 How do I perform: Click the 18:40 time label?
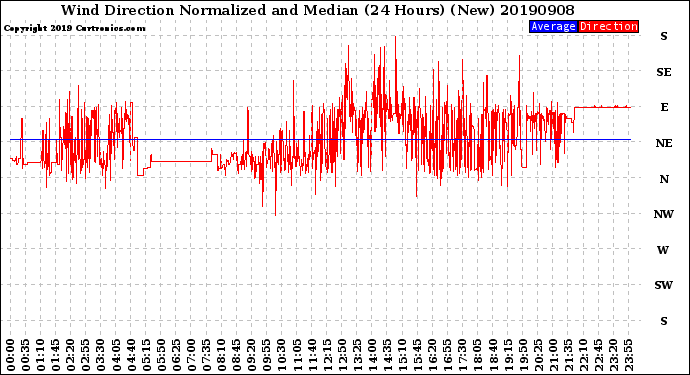(492, 355)
